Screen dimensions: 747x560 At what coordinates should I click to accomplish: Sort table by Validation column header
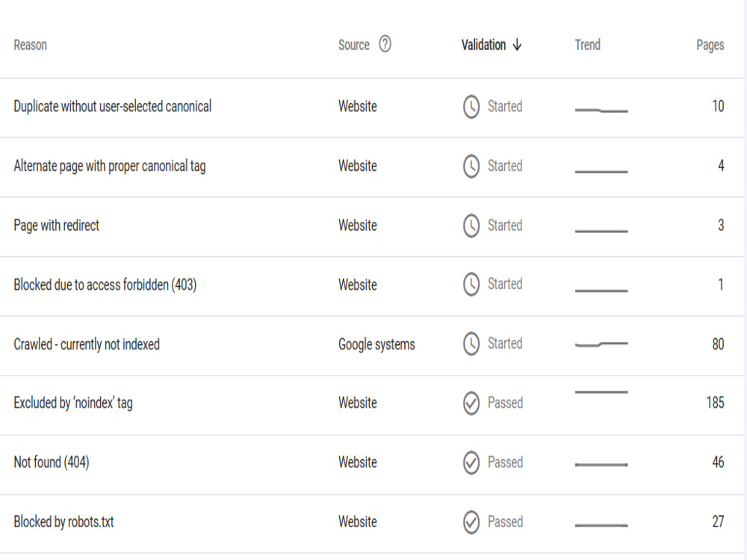[483, 45]
